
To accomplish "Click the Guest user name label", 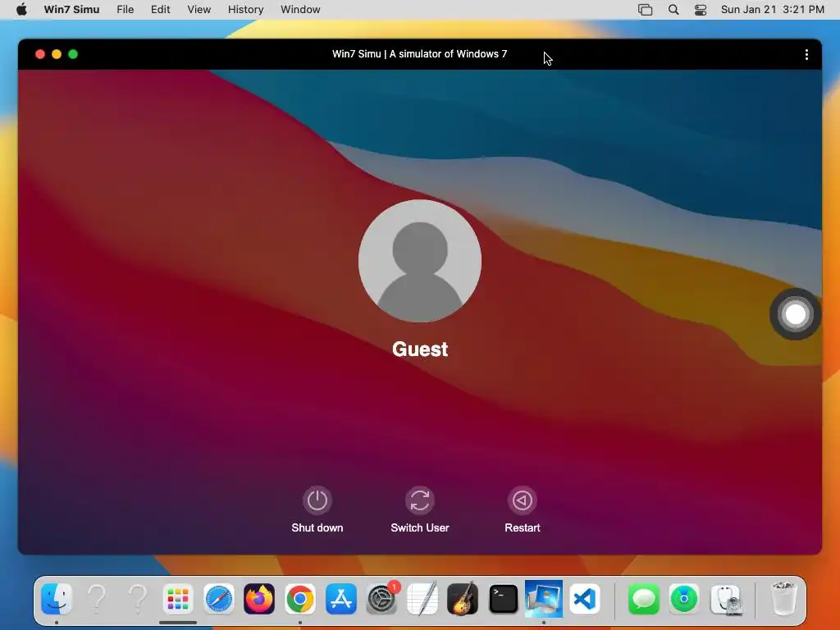I will pyautogui.click(x=420, y=349).
